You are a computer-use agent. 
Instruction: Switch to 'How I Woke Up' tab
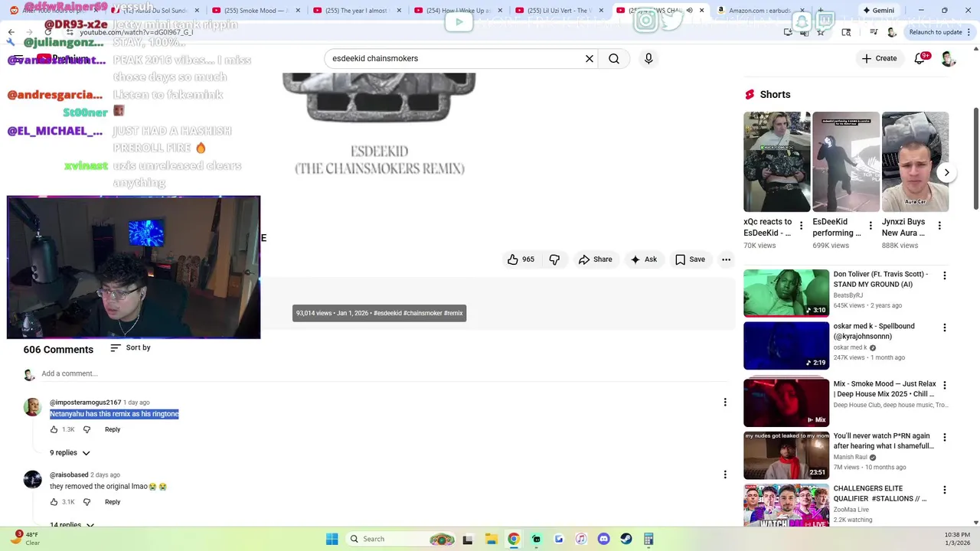click(x=458, y=11)
